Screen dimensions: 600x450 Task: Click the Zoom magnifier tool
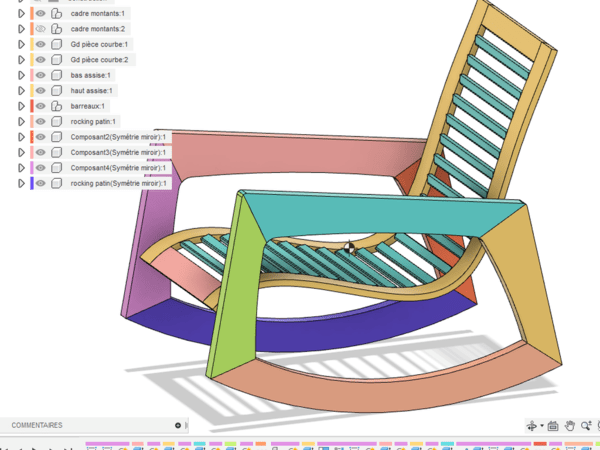pyautogui.click(x=585, y=426)
